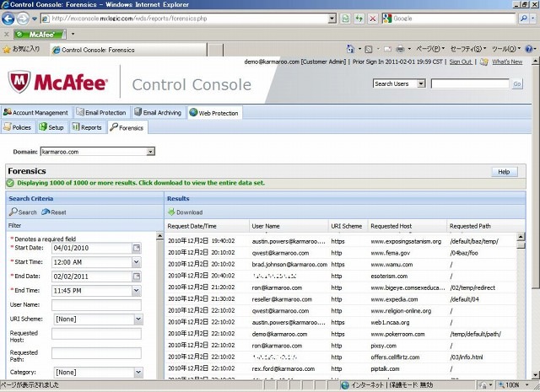Click the browser Help question mark icon
This screenshot has width=540, height=392.
pyautogui.click(x=529, y=49)
